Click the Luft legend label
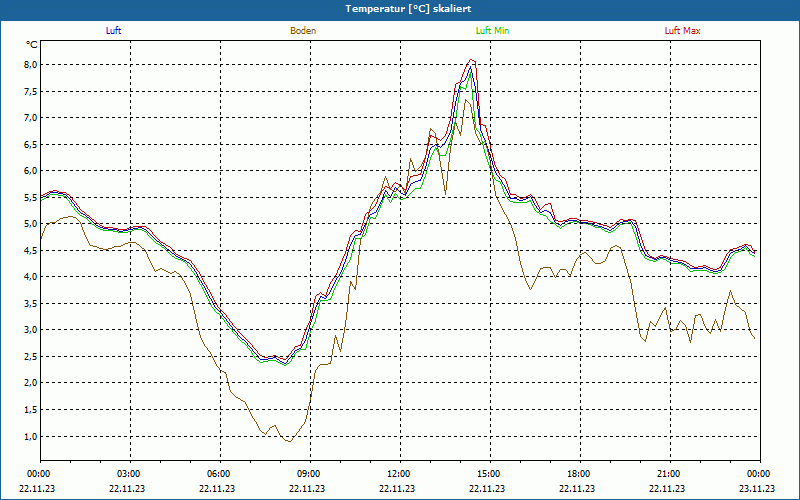800x500 pixels. 113,31
